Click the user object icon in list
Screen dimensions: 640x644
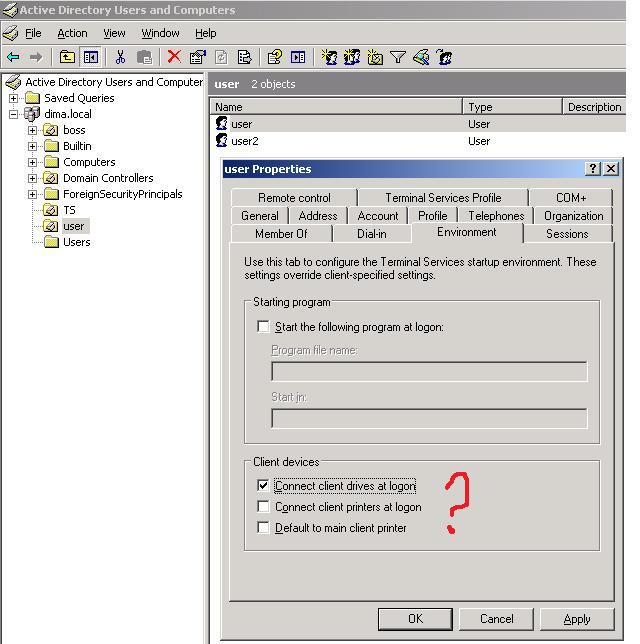221,123
